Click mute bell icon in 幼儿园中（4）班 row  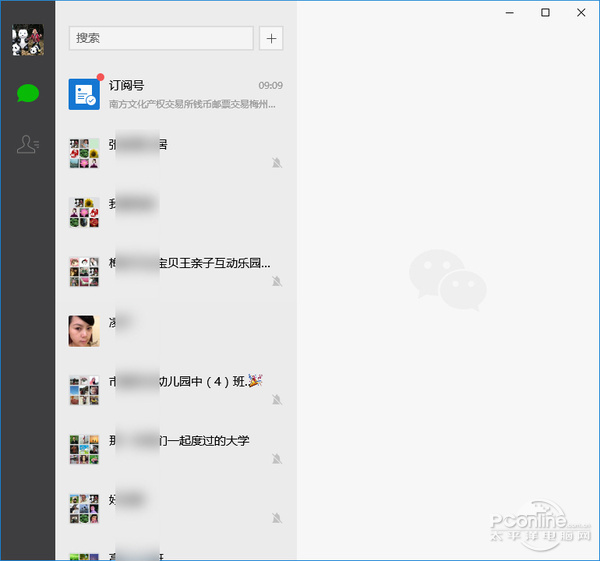point(277,400)
